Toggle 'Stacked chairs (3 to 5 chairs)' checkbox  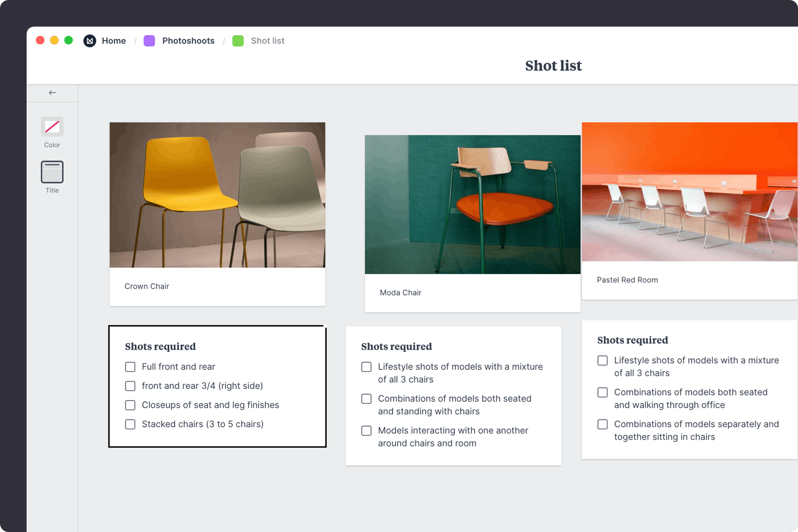[x=130, y=425]
